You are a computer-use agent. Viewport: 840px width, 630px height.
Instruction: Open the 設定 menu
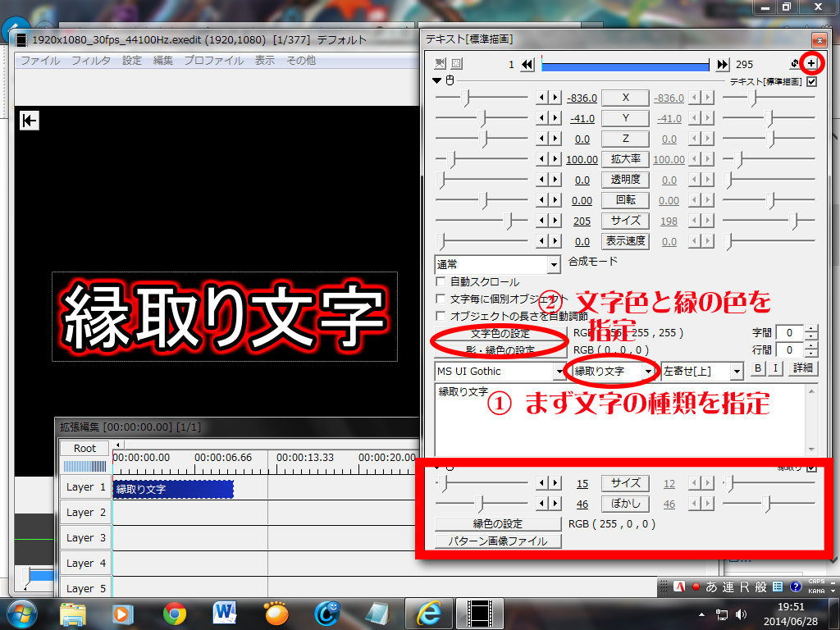click(x=132, y=61)
